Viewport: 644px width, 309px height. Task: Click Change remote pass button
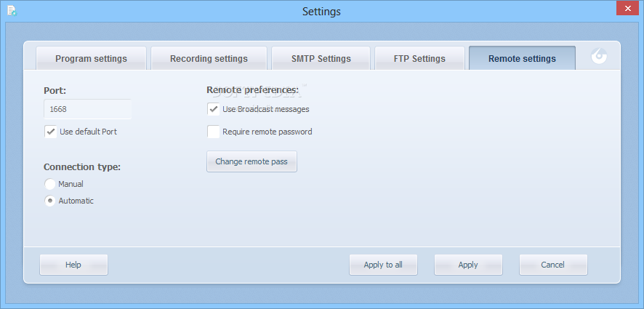[x=251, y=161]
